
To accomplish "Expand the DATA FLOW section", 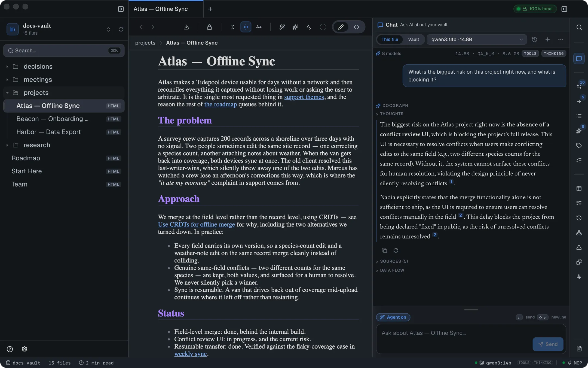I will (390, 270).
